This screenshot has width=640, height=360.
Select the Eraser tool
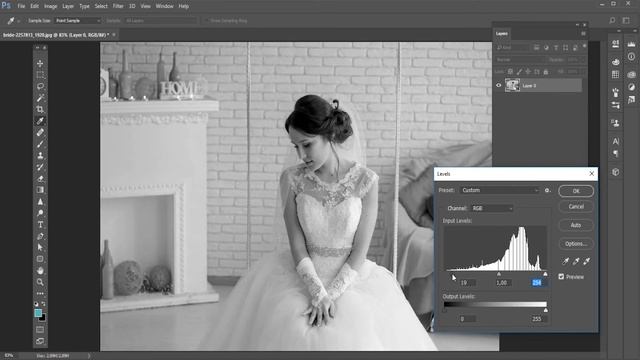click(40, 178)
